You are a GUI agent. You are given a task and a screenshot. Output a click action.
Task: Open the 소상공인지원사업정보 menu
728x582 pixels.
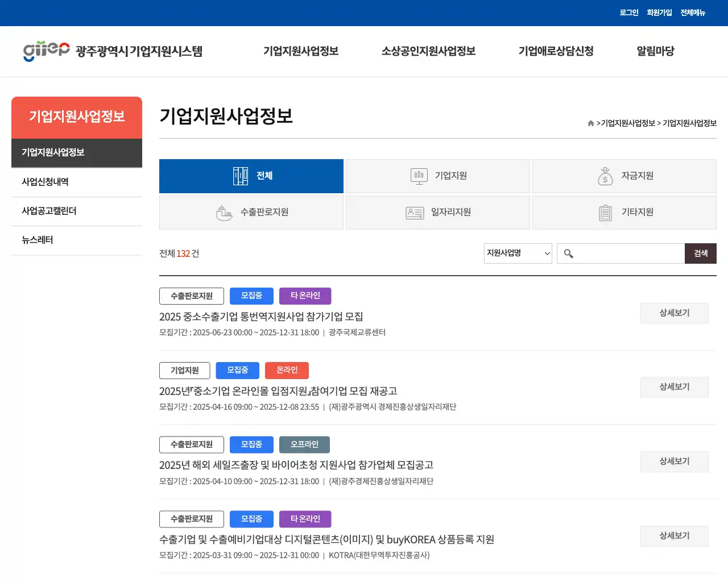coord(428,51)
